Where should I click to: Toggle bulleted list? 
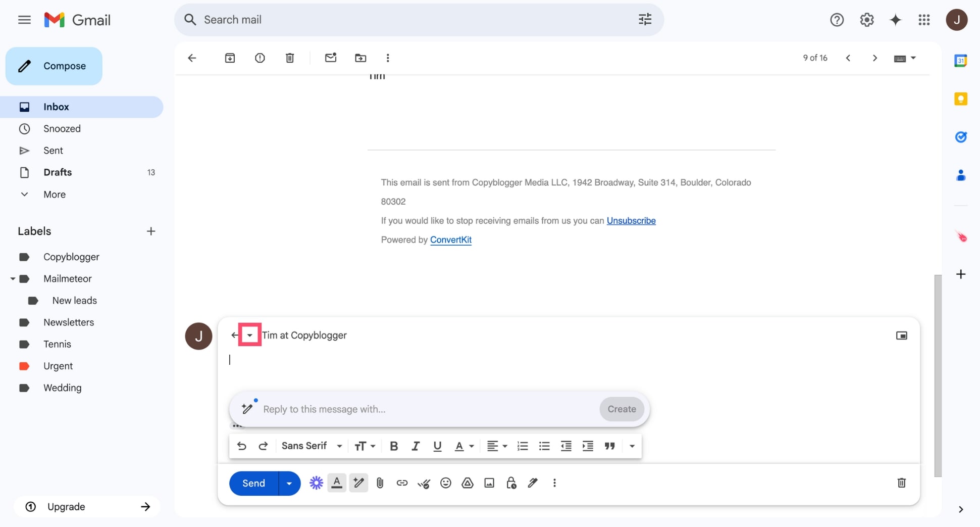pyautogui.click(x=544, y=446)
